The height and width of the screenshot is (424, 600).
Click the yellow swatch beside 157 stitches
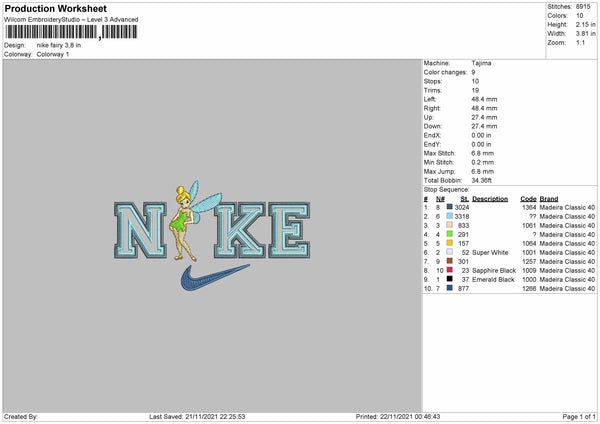click(x=450, y=243)
